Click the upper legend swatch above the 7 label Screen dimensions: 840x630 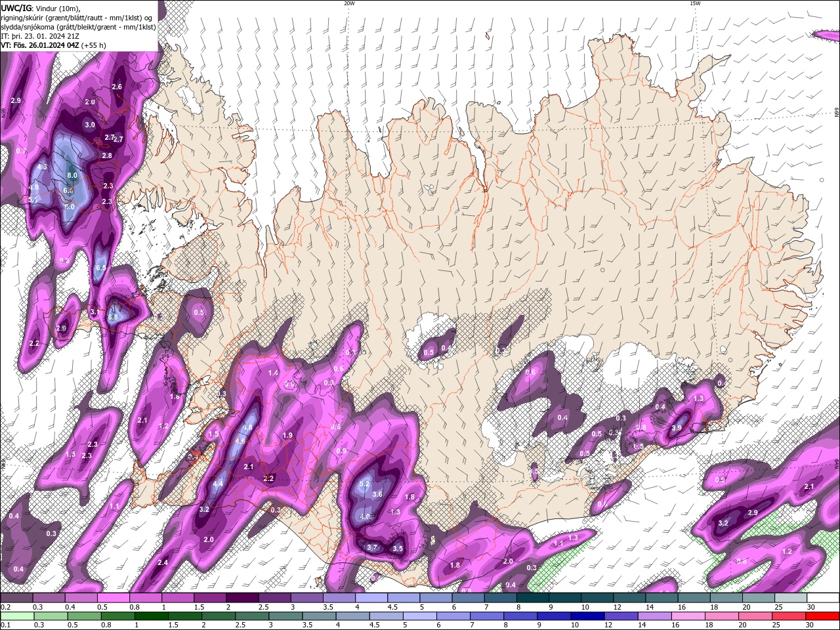pos(501,598)
